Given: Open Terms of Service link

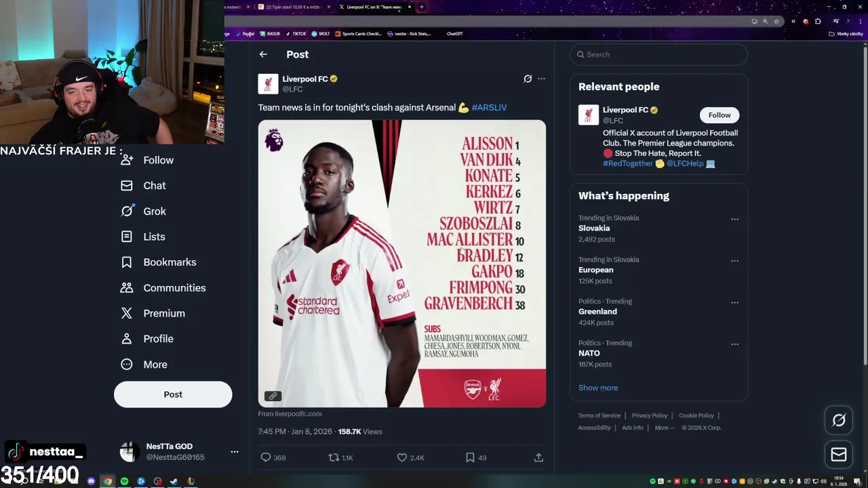Looking at the screenshot, I should (x=599, y=415).
